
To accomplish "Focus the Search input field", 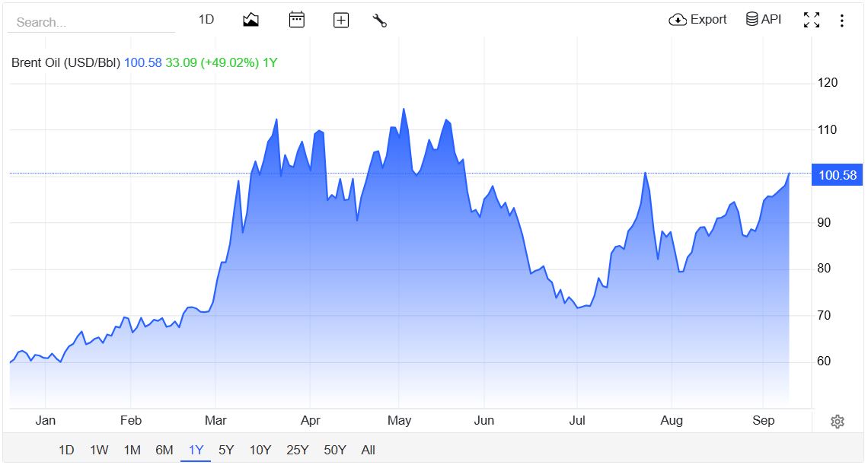I will coord(91,22).
